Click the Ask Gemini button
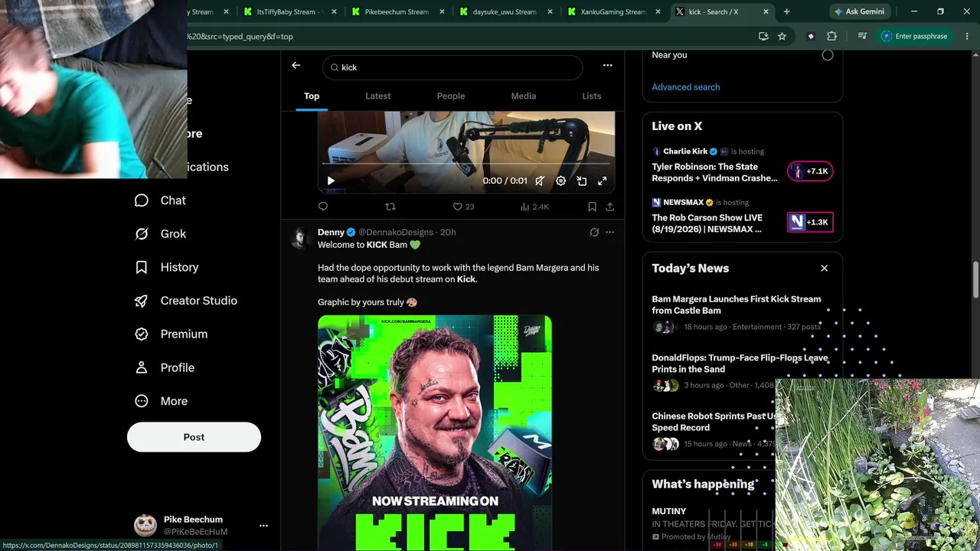 (x=859, y=11)
